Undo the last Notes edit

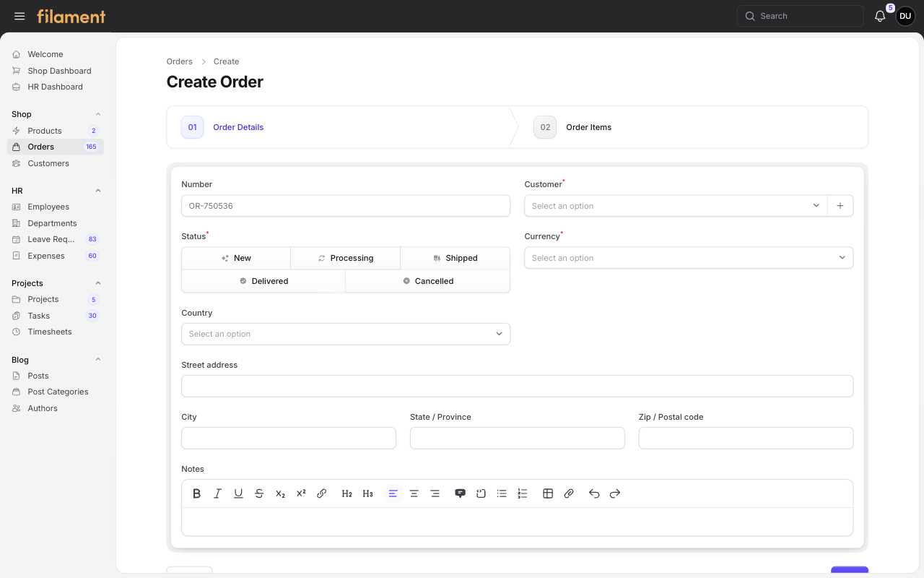(x=594, y=493)
